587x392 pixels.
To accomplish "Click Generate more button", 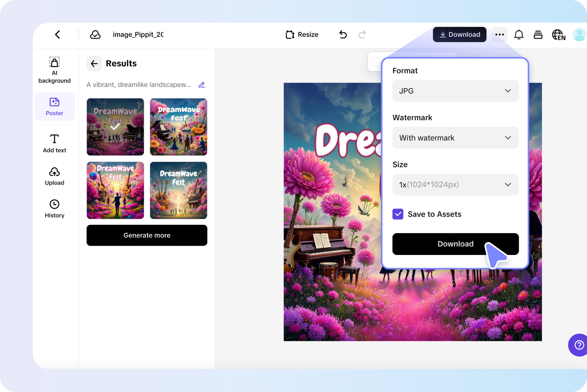I will pos(147,235).
